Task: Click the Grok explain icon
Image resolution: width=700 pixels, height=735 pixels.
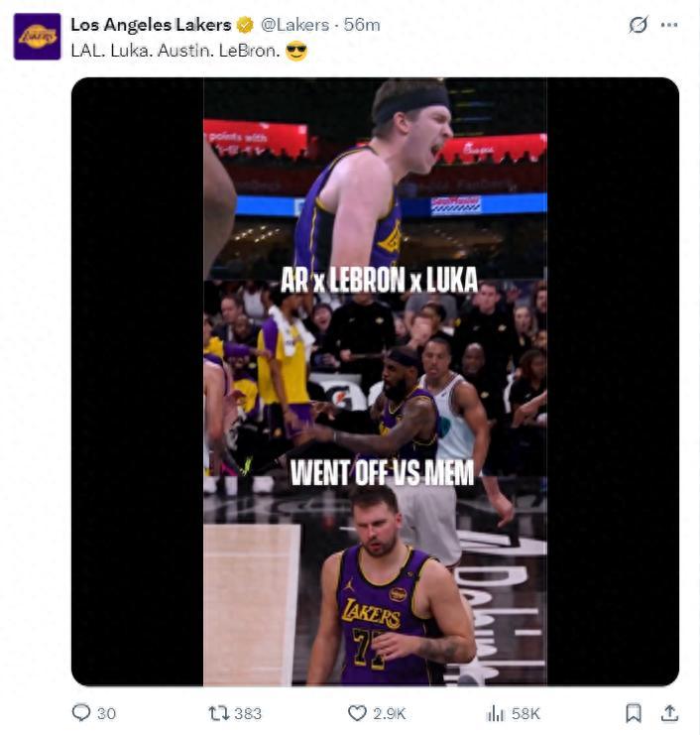Action: click(638, 25)
